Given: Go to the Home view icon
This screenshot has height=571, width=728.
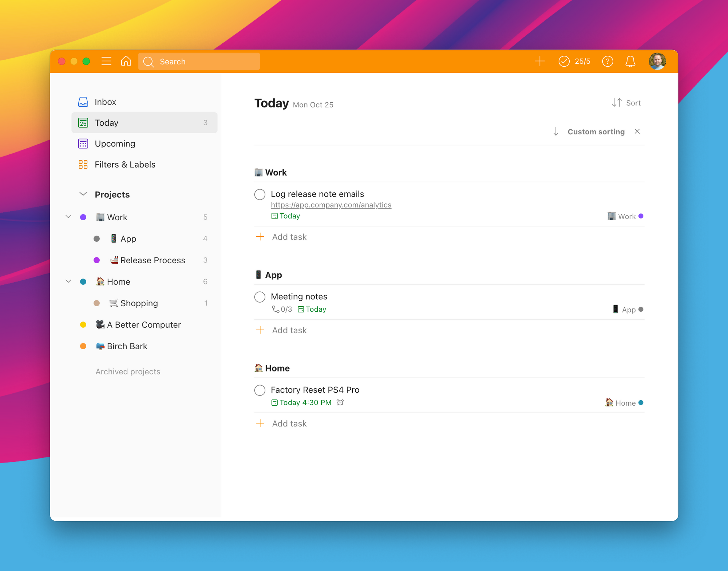Looking at the screenshot, I should [126, 61].
